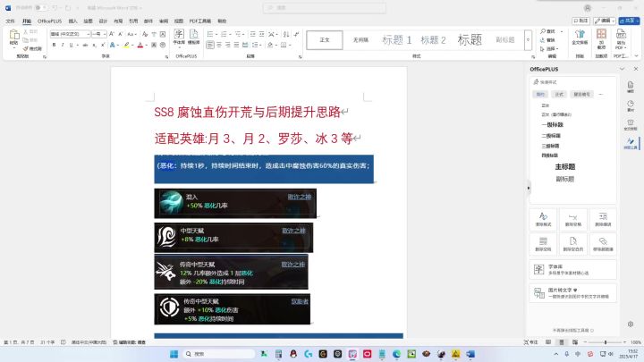The image size is (644, 362).
Task: Center align the paragraph text
Action: coord(219,45)
